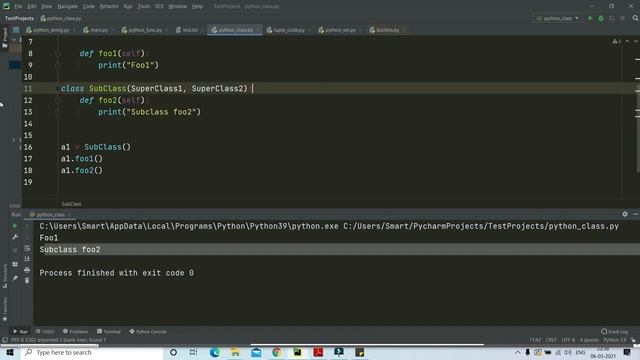Click the wrench icon in Run panel
The width and height of the screenshot is (640, 360).
[x=15, y=237]
